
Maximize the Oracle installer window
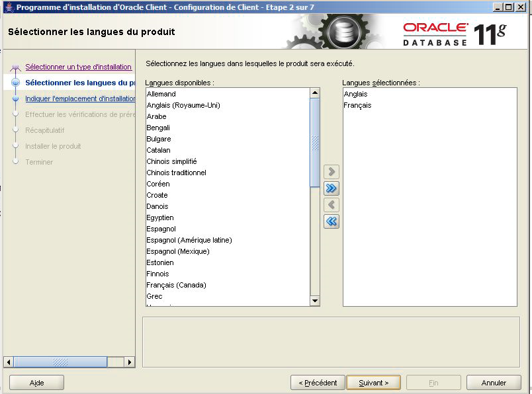(x=509, y=7)
